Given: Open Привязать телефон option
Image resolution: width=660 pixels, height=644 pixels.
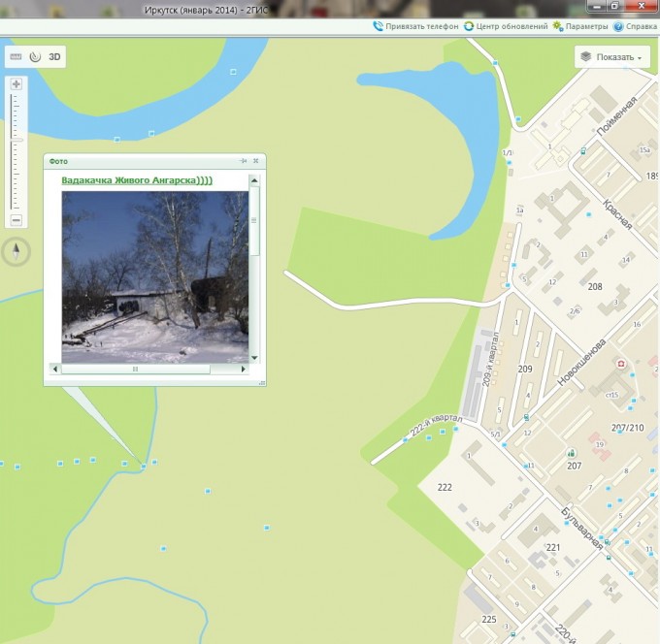Looking at the screenshot, I should [415, 27].
